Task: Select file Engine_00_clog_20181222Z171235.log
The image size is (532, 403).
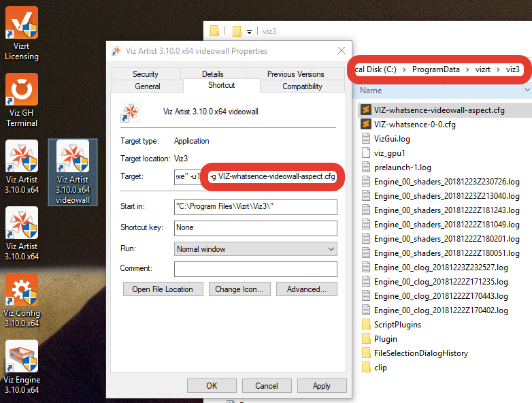Action: [441, 281]
